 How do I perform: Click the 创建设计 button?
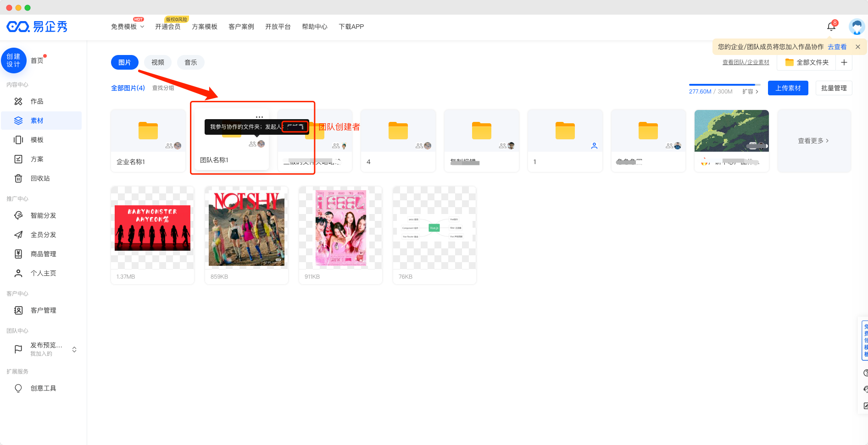pos(14,60)
